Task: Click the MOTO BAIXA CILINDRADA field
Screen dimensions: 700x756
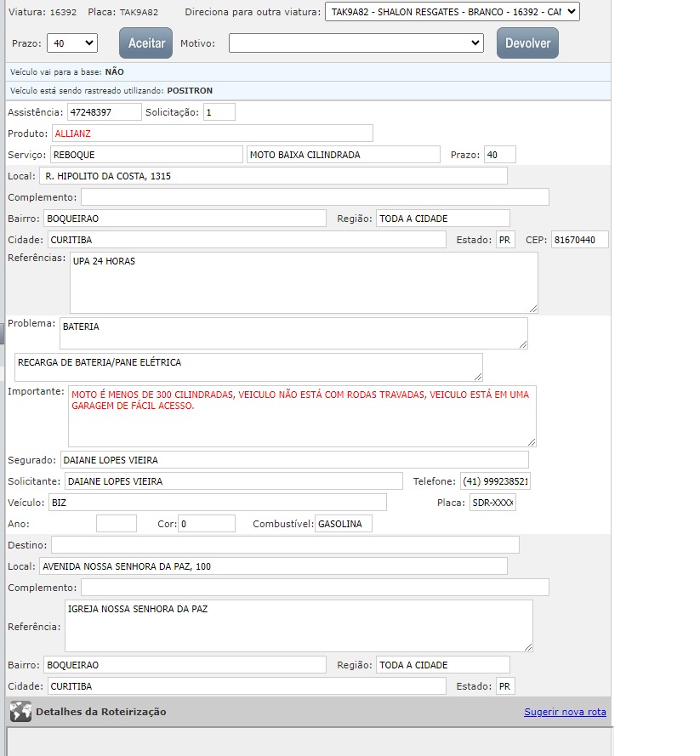Action: pos(344,154)
